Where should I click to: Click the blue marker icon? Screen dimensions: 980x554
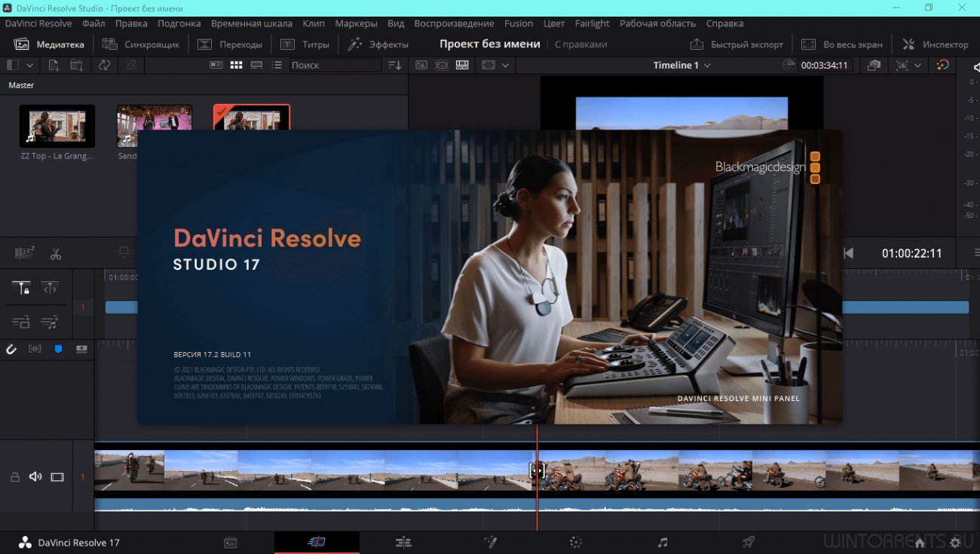[58, 349]
